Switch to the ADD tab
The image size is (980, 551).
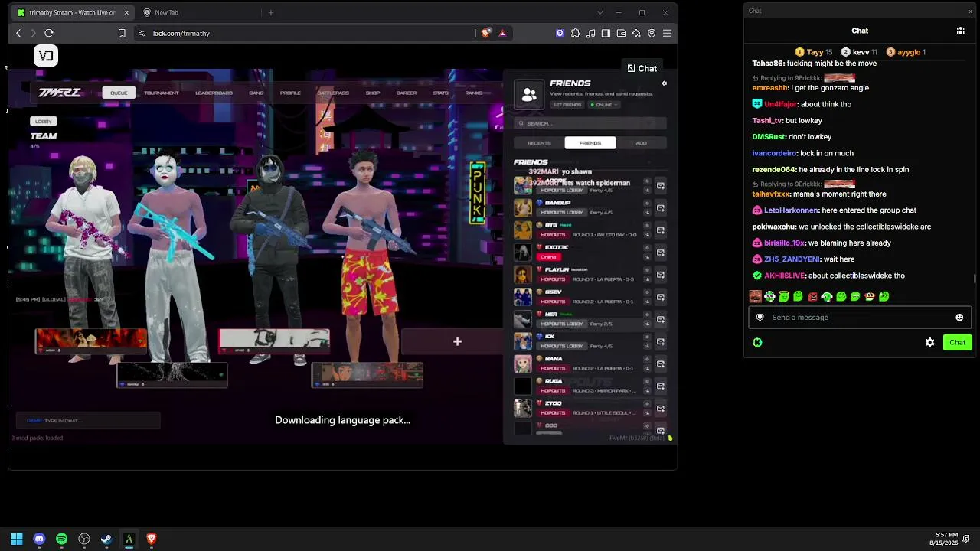click(642, 143)
